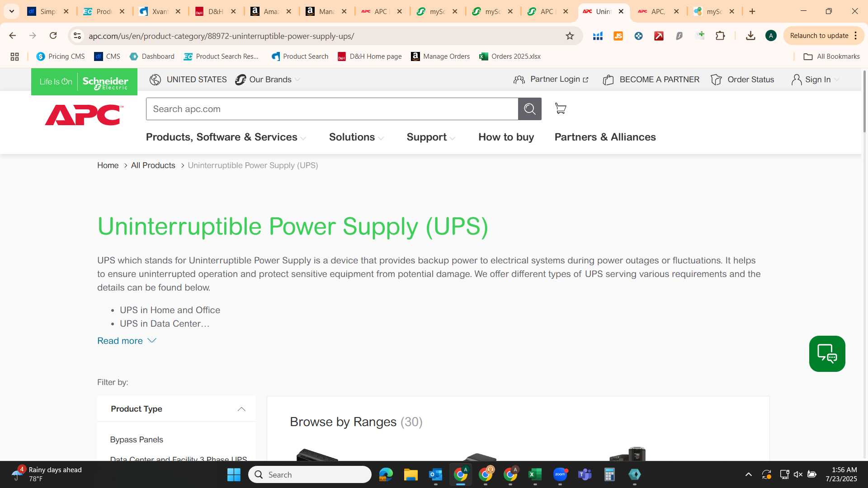
Task: Open Windows Start menu
Action: (234, 474)
